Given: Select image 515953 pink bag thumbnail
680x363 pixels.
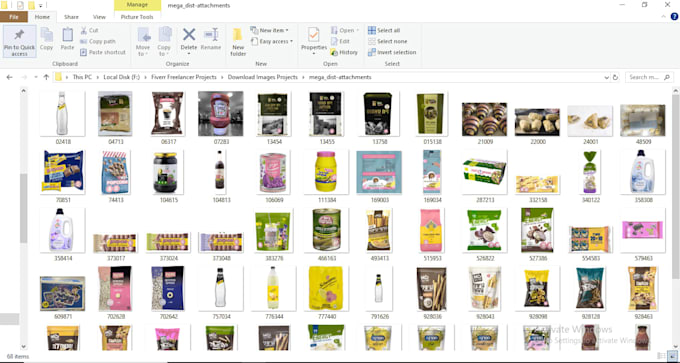Looking at the screenshot, I should coord(432,230).
